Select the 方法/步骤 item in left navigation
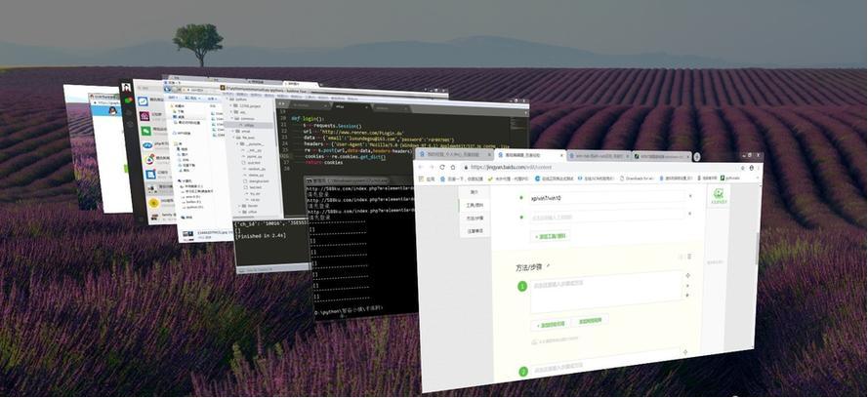 pyautogui.click(x=475, y=218)
